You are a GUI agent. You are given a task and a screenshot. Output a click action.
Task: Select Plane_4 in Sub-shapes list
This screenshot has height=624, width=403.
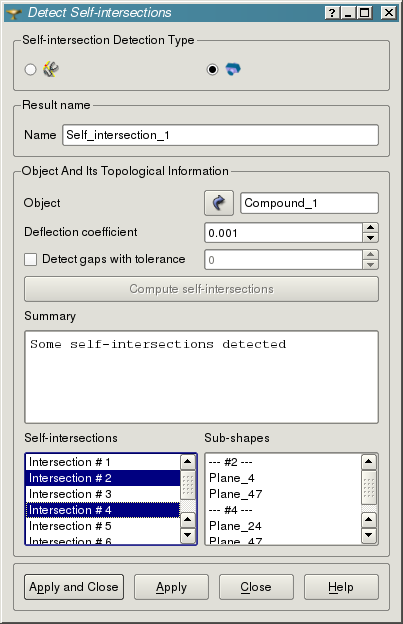pos(232,478)
